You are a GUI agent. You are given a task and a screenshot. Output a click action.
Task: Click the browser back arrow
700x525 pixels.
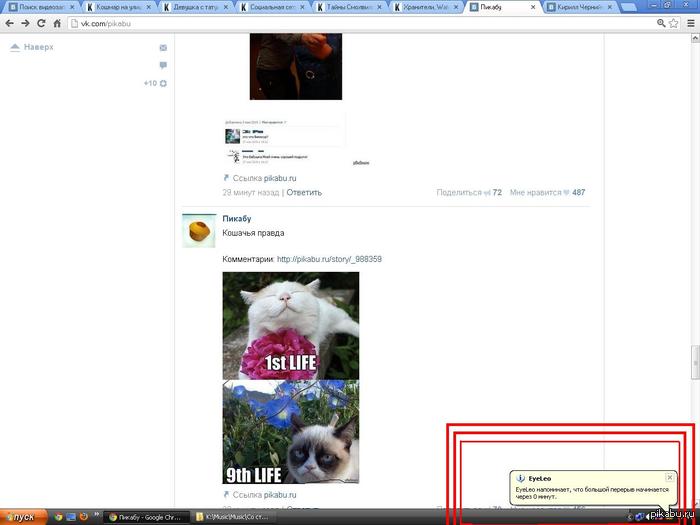(x=9, y=22)
